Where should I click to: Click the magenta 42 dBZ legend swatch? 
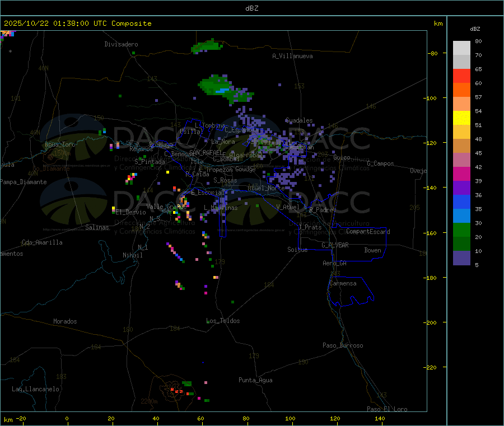point(461,174)
